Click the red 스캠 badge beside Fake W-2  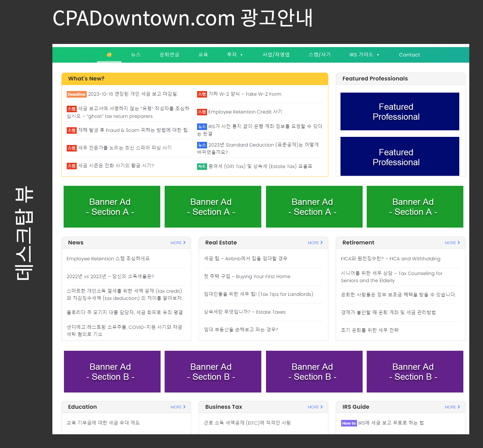(202, 94)
